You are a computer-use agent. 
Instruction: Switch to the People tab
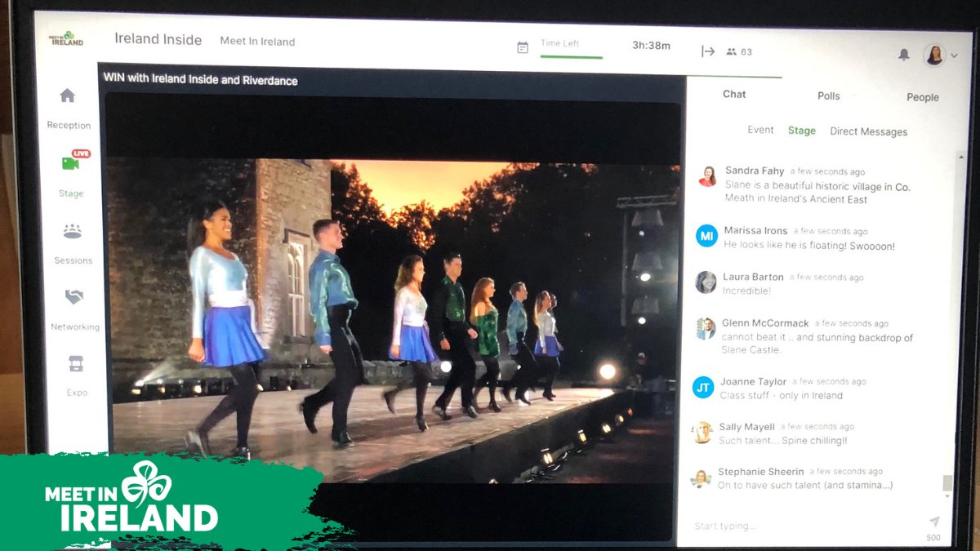coord(923,97)
